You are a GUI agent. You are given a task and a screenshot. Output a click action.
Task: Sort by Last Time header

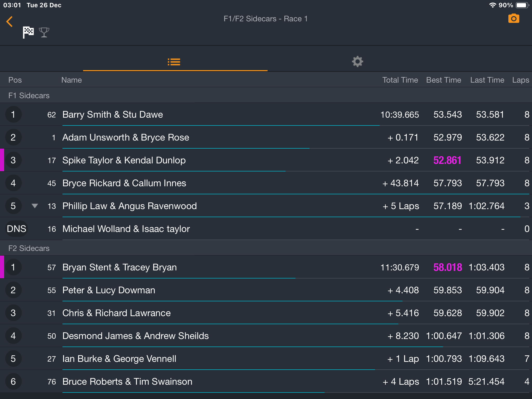point(487,80)
